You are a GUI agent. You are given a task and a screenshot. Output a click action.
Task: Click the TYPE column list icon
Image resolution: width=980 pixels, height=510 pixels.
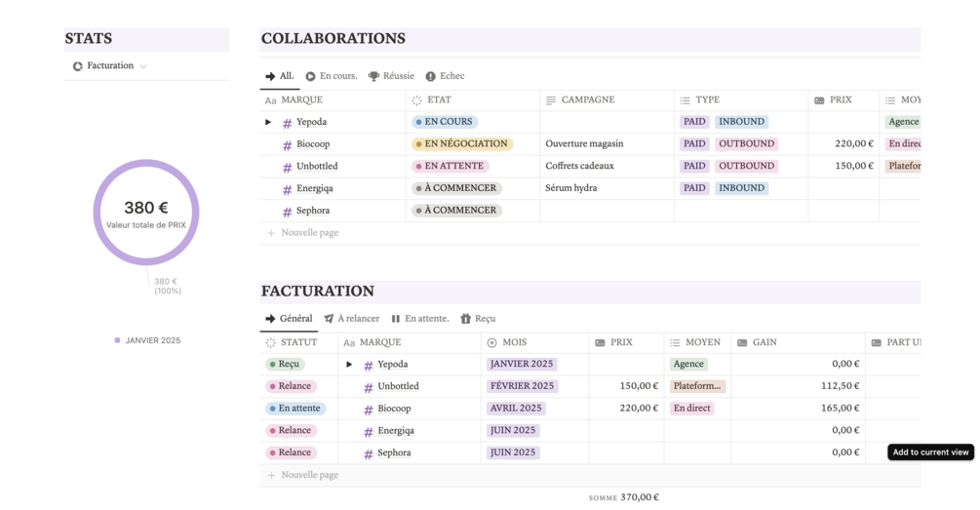pyautogui.click(x=685, y=100)
